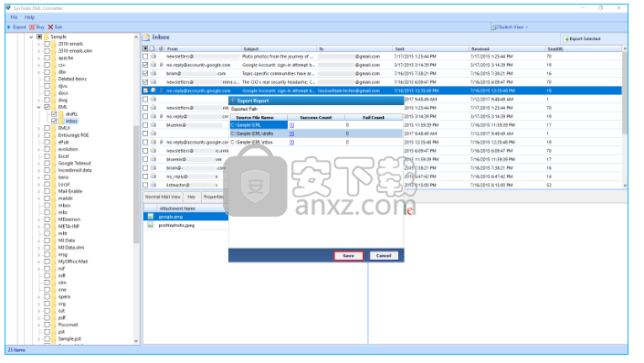The image size is (644, 363).
Task: Click the inbox folder icon in tree
Action: [x=61, y=122]
